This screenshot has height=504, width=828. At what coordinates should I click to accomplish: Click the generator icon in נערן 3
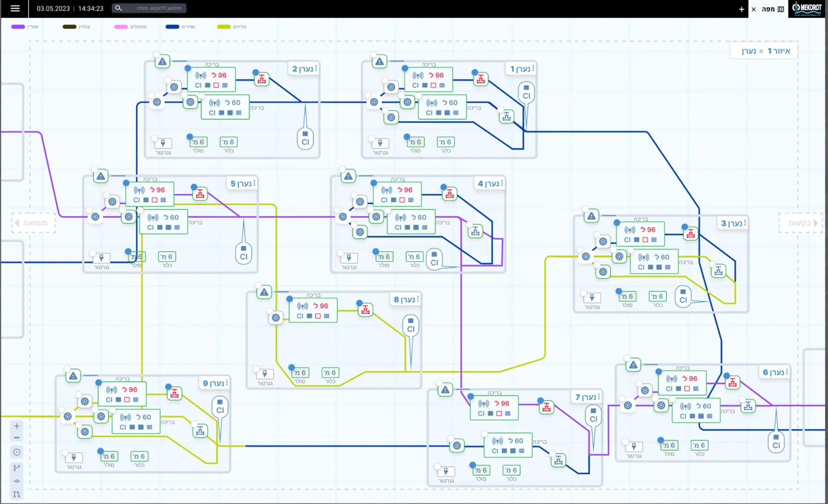[x=592, y=298]
